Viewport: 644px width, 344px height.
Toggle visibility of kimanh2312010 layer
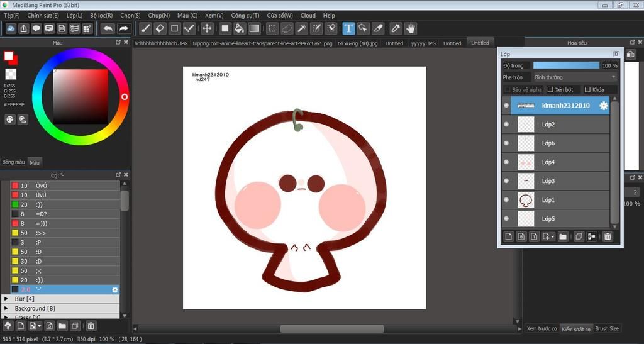click(506, 106)
